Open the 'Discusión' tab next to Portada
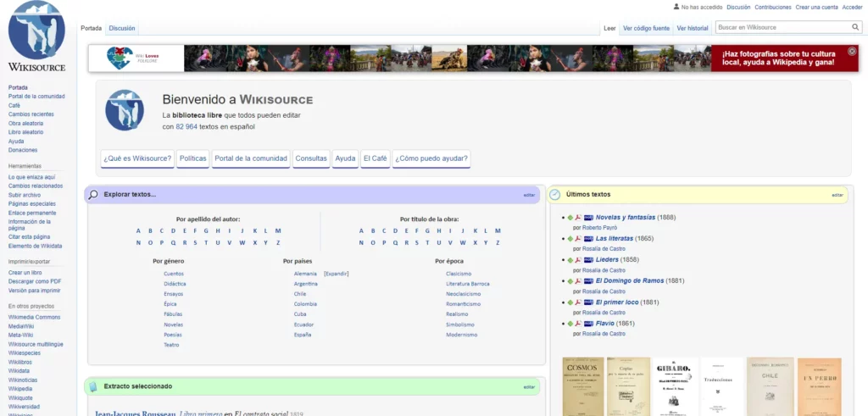Screen dimensions: 868x416 (122, 28)
